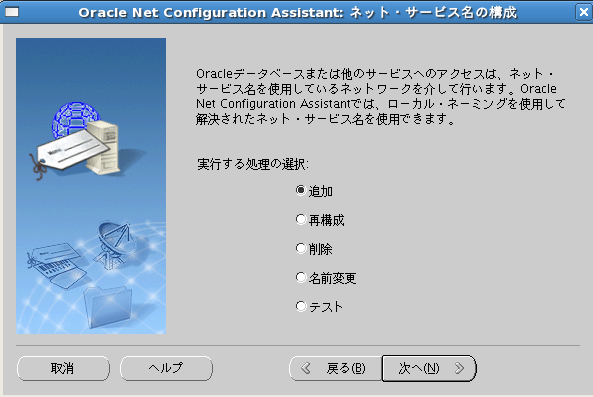The image size is (593, 397).
Task: Click the 取消 cancel button
Action: pos(63,368)
